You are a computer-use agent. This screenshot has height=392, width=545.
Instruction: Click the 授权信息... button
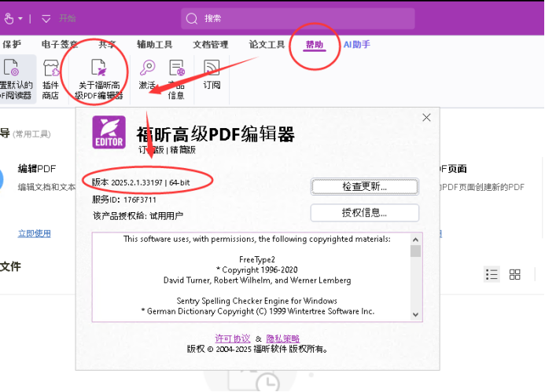pos(364,213)
